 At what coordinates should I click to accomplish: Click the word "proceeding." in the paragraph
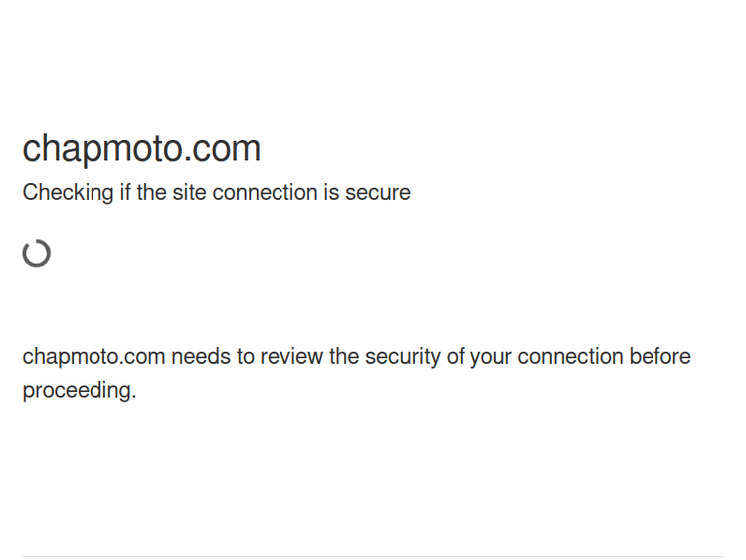pos(80,391)
